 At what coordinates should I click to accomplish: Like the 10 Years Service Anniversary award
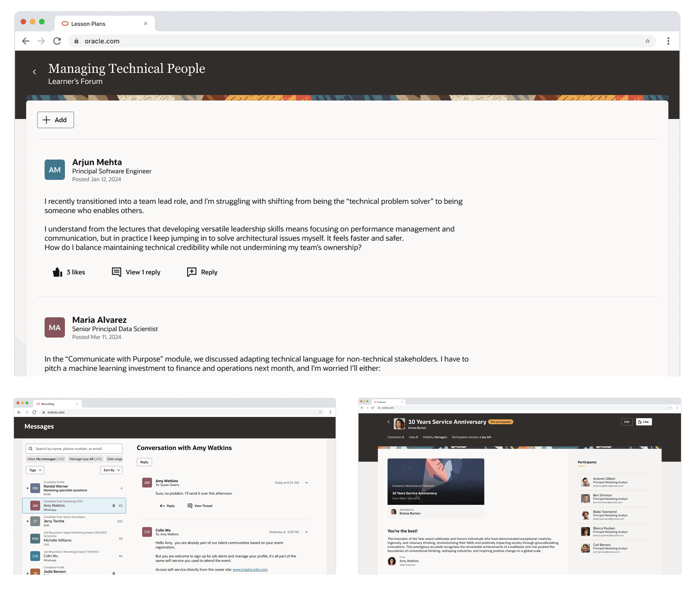(644, 422)
